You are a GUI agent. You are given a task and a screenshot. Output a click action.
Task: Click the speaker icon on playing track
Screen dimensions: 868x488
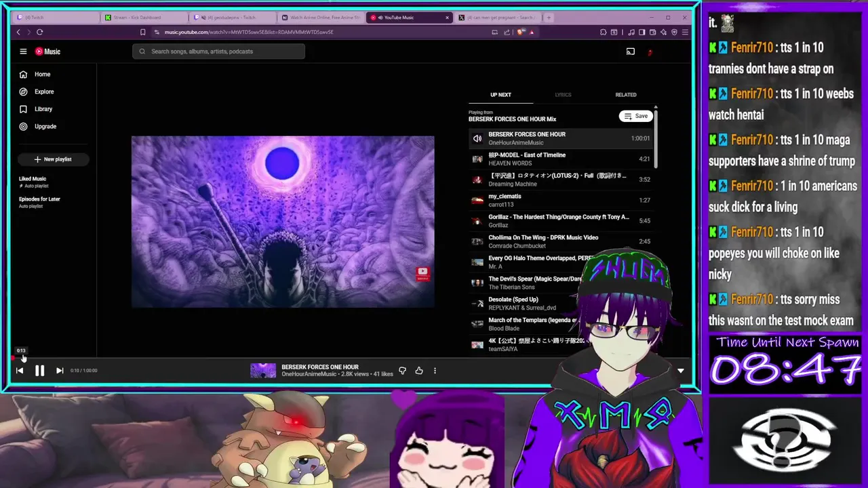pyautogui.click(x=477, y=138)
